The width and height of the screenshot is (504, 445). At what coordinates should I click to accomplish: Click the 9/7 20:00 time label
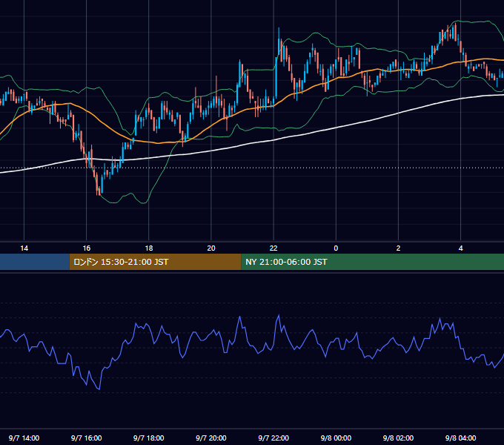(x=211, y=438)
